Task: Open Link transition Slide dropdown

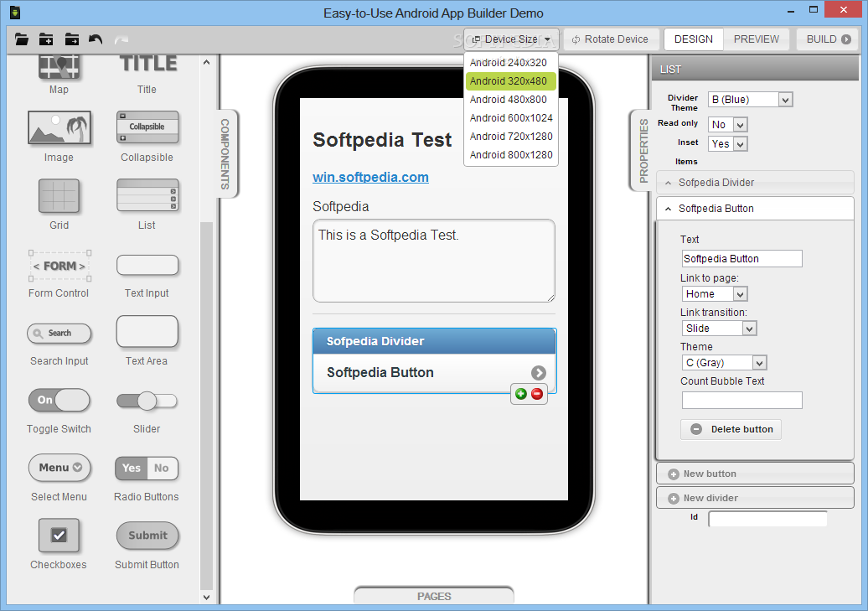Action: tap(719, 329)
